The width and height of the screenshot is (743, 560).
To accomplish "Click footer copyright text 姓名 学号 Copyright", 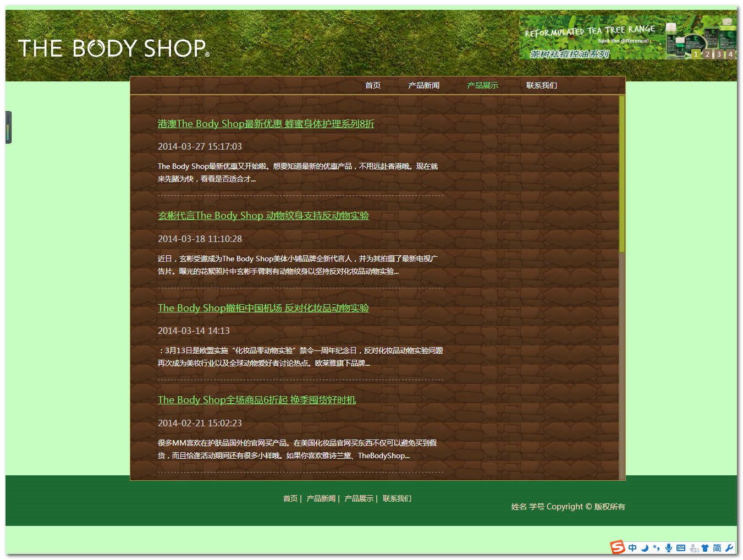I will [568, 507].
